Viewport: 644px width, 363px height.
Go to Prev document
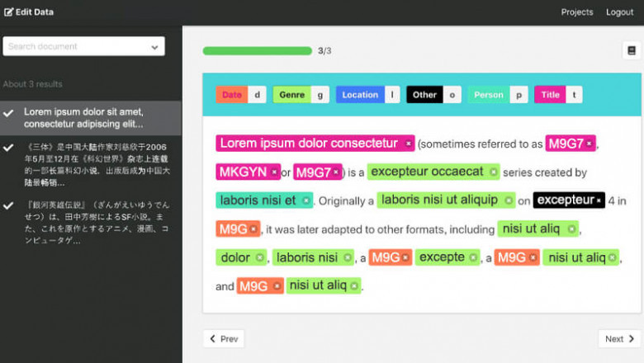pos(224,339)
